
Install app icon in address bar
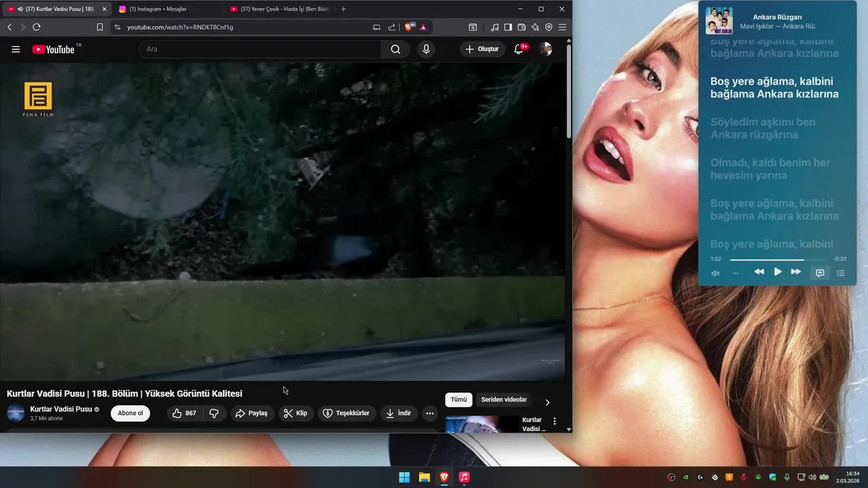pos(377,27)
